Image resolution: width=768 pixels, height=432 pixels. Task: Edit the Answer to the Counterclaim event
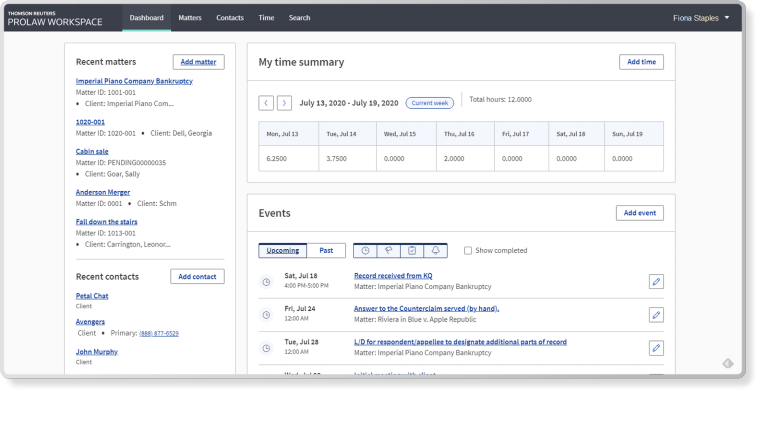(656, 315)
